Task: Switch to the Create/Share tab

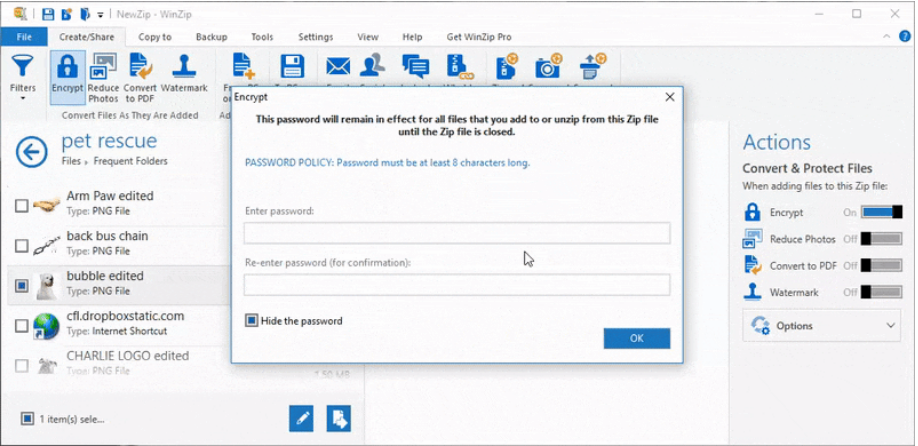Action: [87, 37]
